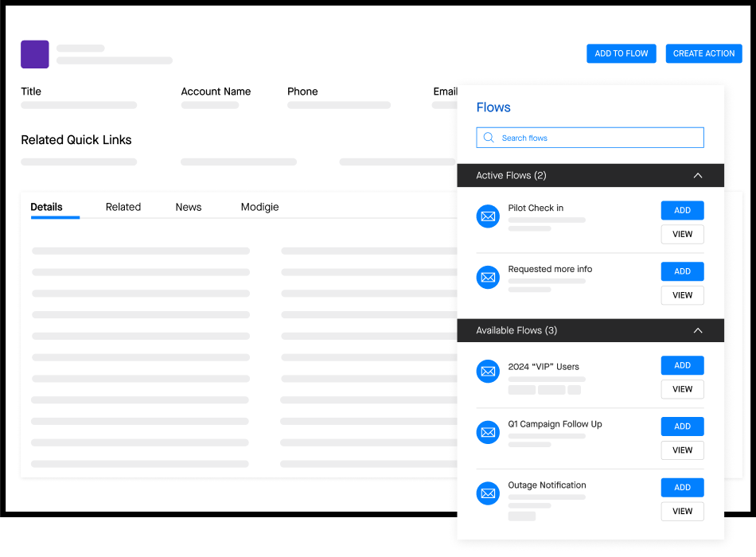The height and width of the screenshot is (557, 756).
Task: Click the envelope icon beside Pilot Check in
Action: [488, 216]
